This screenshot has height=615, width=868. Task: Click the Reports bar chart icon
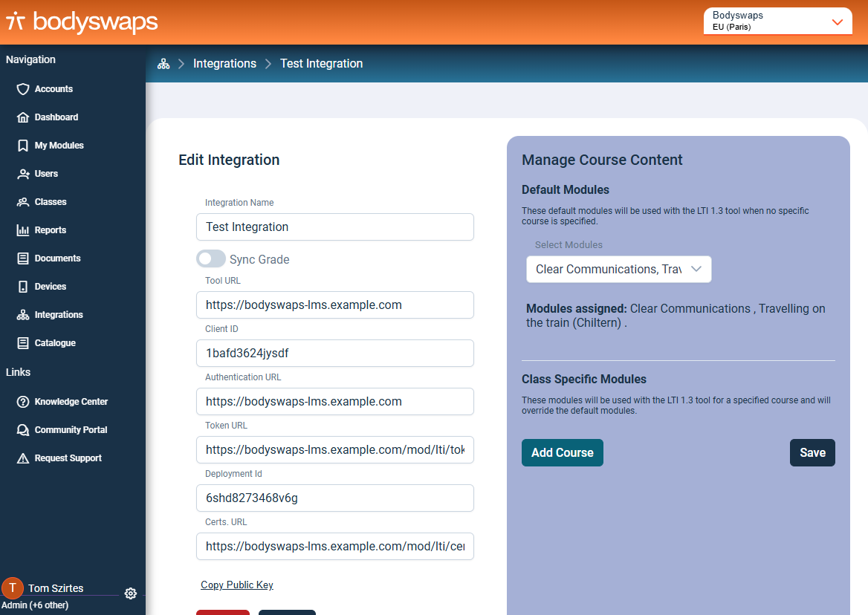(x=23, y=230)
